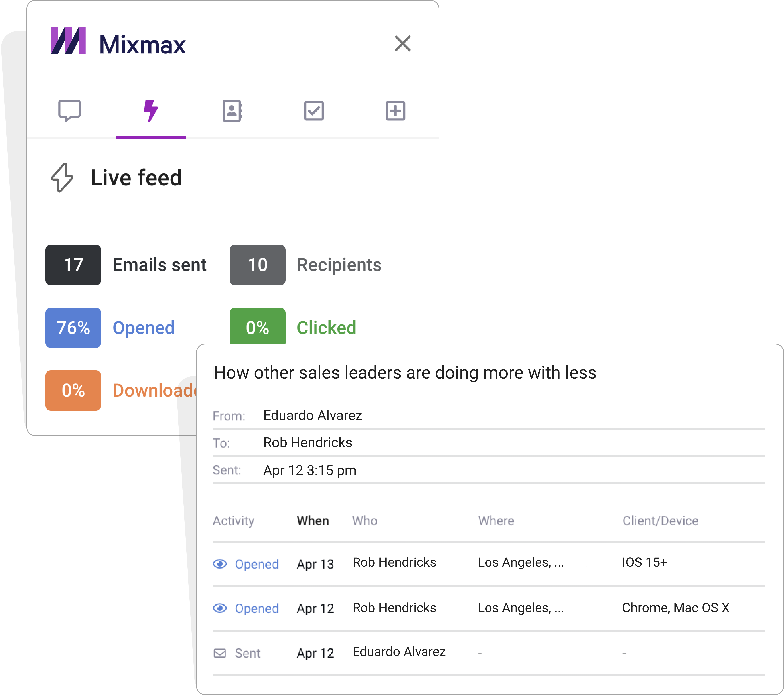Screen dimensions: 784x695
Task: Click the lightning icon beside Live feed heading
Action: [x=61, y=178]
